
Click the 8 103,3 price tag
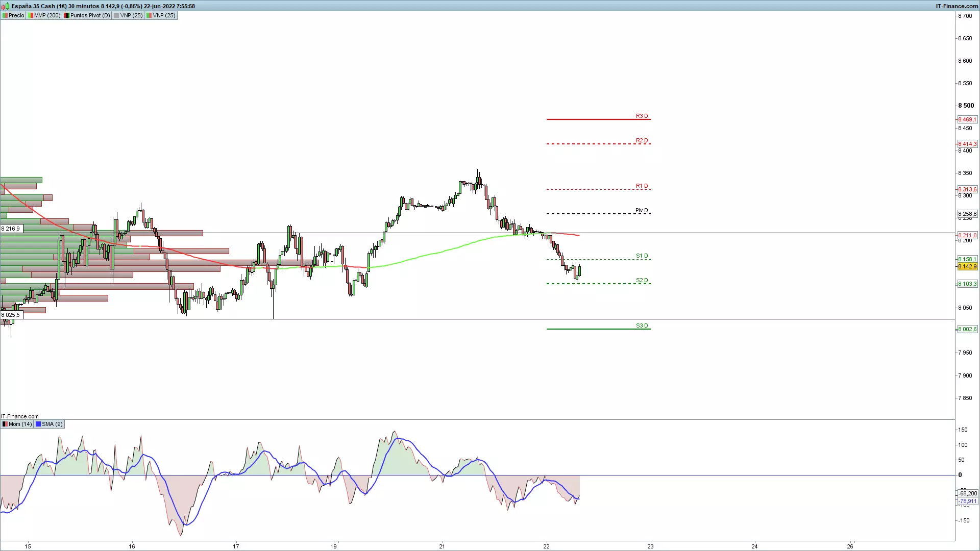coord(967,284)
